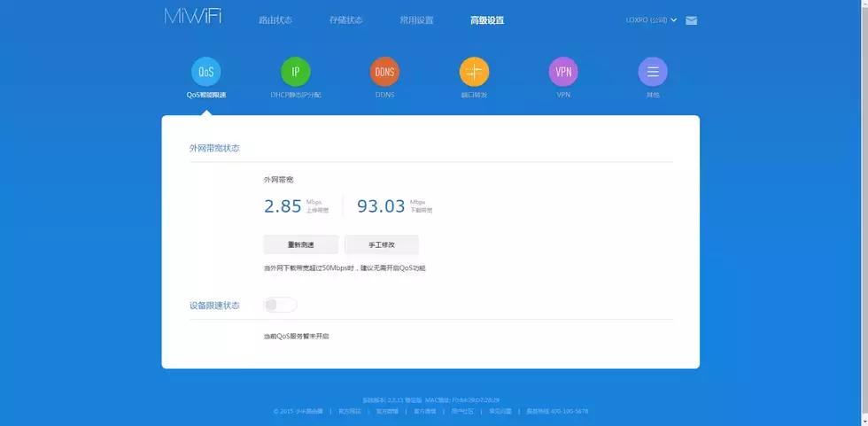Select the 高级设置 tab
Screen dimensions: 868x426
(487, 20)
